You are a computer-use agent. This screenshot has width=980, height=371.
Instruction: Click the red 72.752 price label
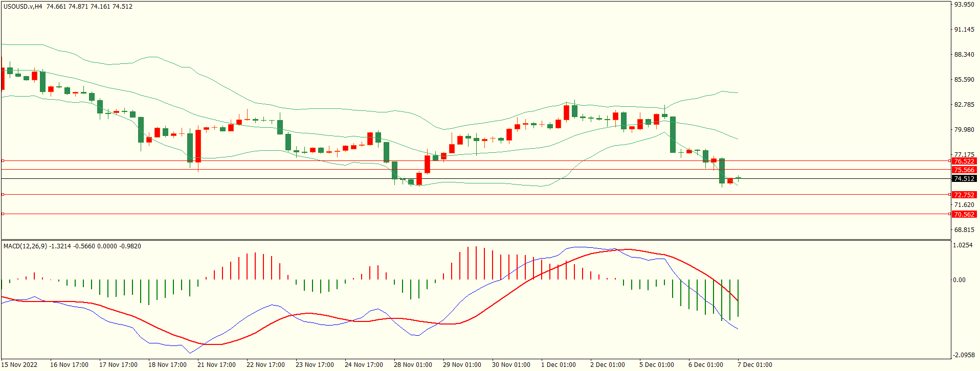coord(964,195)
